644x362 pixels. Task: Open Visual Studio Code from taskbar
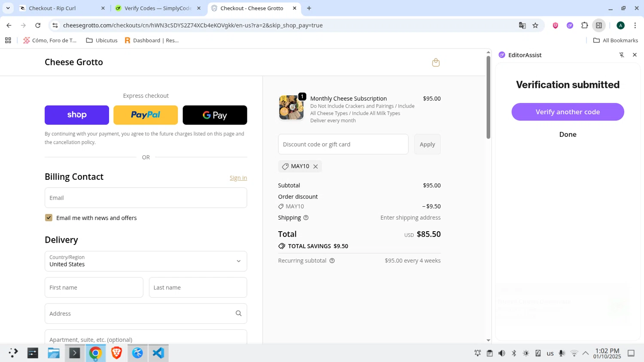(158, 353)
